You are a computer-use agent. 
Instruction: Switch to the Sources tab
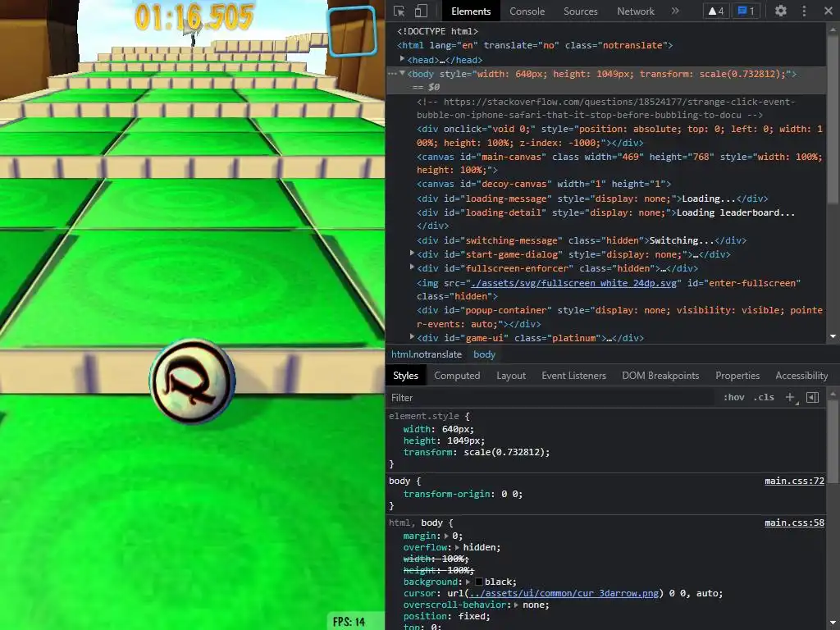click(580, 11)
